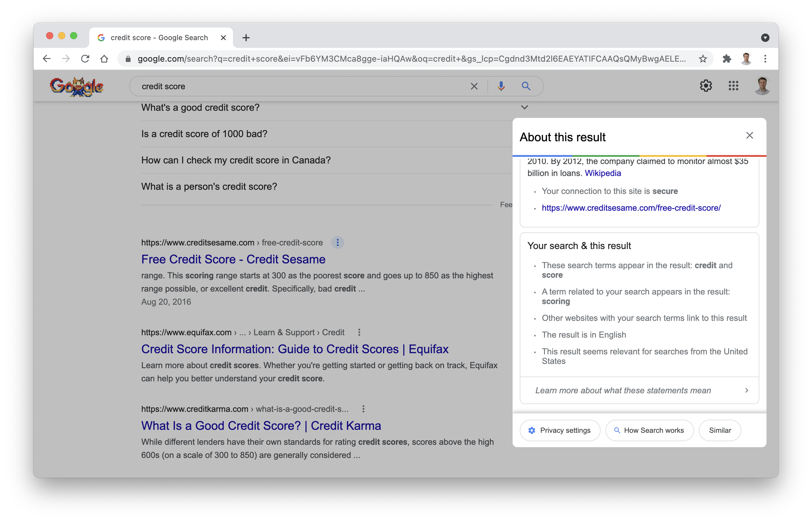
Task: Open Free Credit Score - Credit Sesame link
Action: point(233,259)
